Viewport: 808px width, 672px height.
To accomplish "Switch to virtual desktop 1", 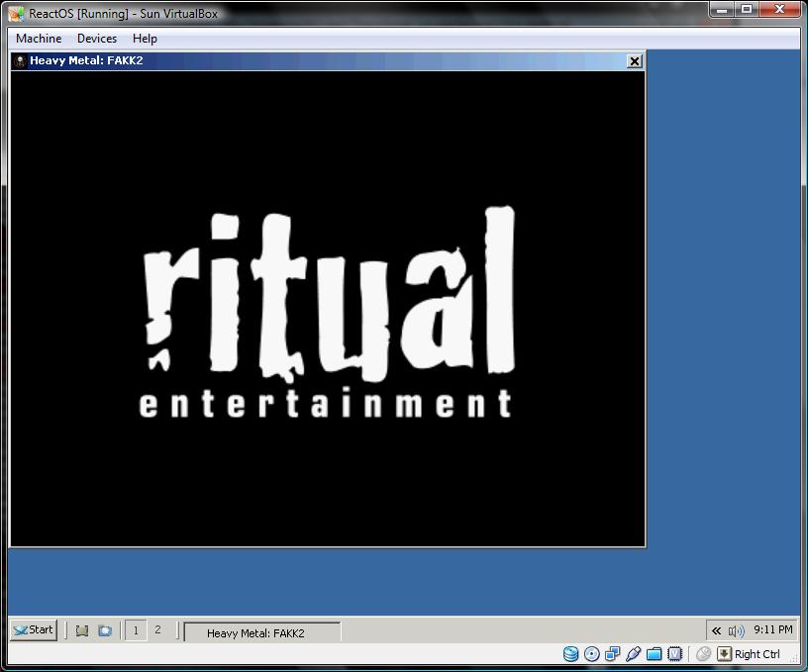I will 136,630.
